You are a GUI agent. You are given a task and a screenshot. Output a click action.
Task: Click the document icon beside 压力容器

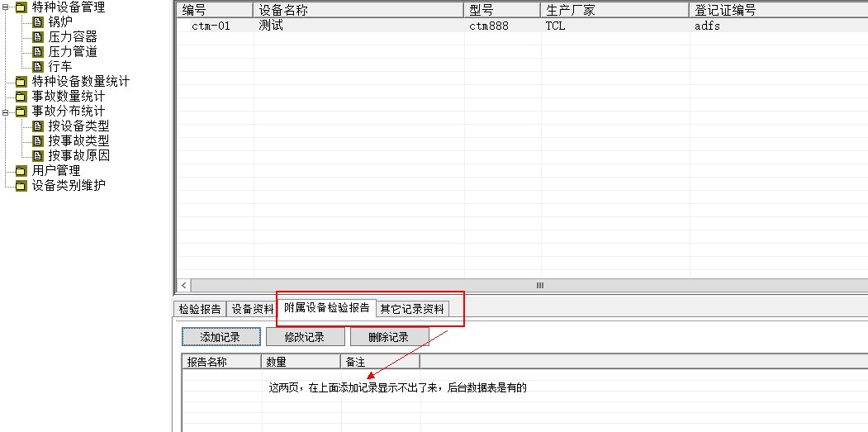tap(38, 37)
